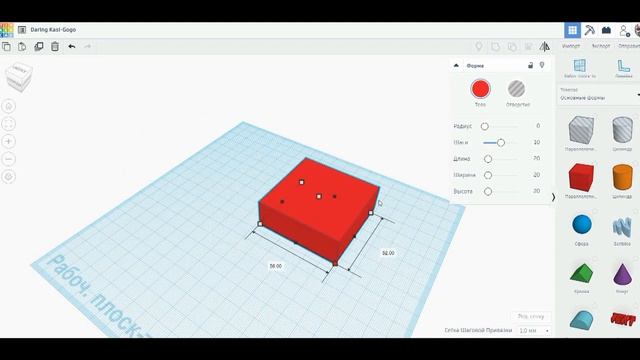Click the white top-center height handle on box

tap(319, 196)
